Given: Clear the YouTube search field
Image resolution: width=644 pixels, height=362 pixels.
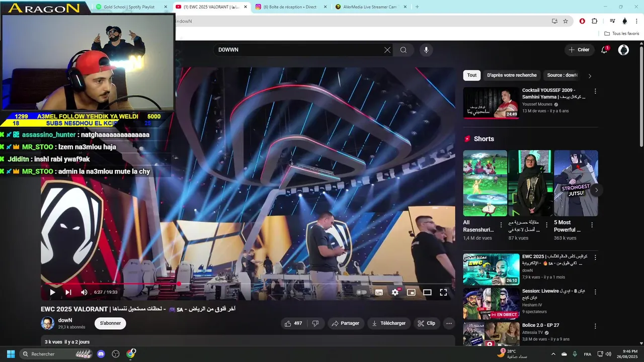Looking at the screenshot, I should 387,50.
